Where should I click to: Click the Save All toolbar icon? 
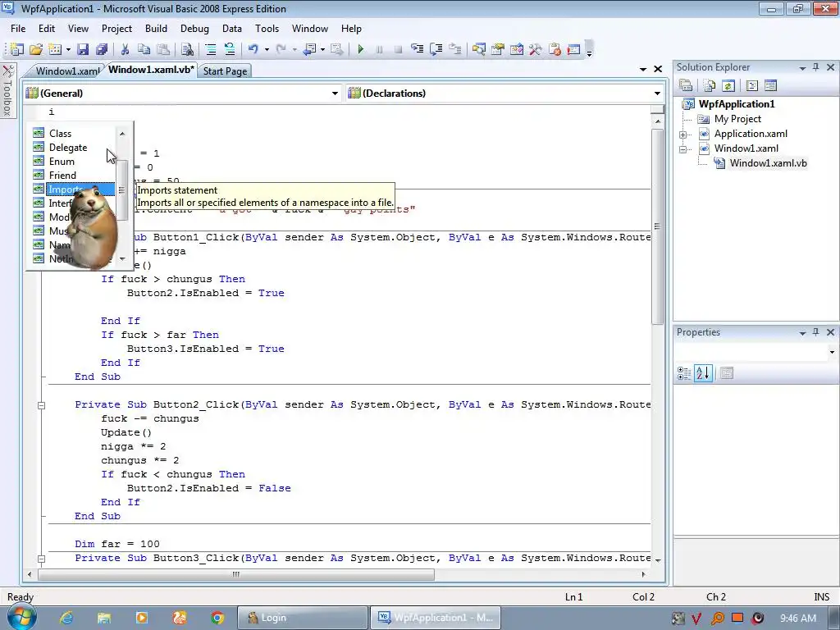[x=101, y=50]
